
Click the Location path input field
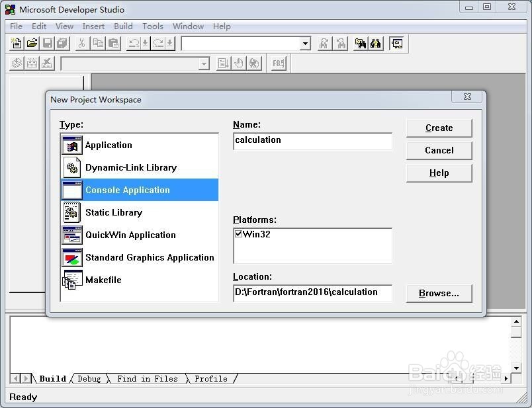pyautogui.click(x=312, y=293)
